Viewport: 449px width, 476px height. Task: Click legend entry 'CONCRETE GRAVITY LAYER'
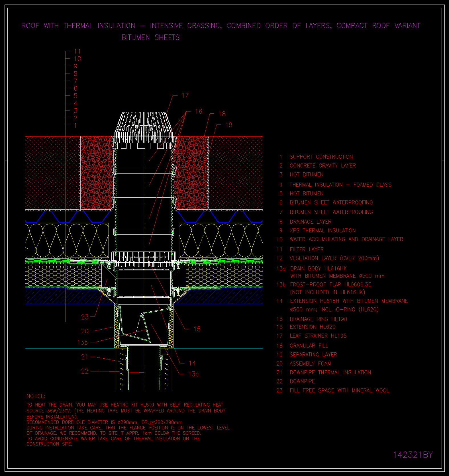tap(323, 166)
